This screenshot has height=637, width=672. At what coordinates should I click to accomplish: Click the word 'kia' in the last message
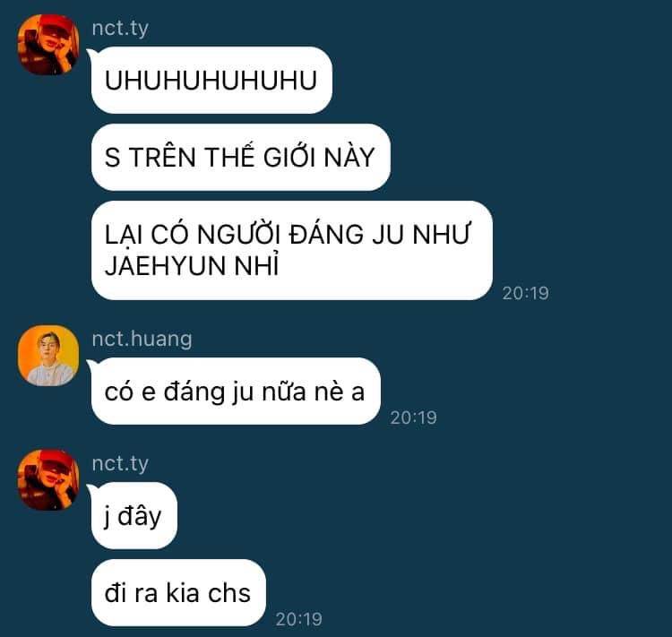pos(183,593)
